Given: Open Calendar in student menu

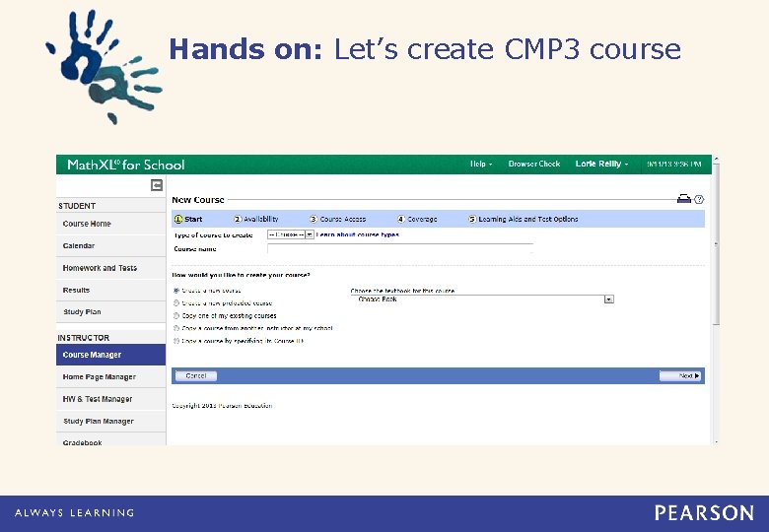Looking at the screenshot, I should pyautogui.click(x=110, y=245).
